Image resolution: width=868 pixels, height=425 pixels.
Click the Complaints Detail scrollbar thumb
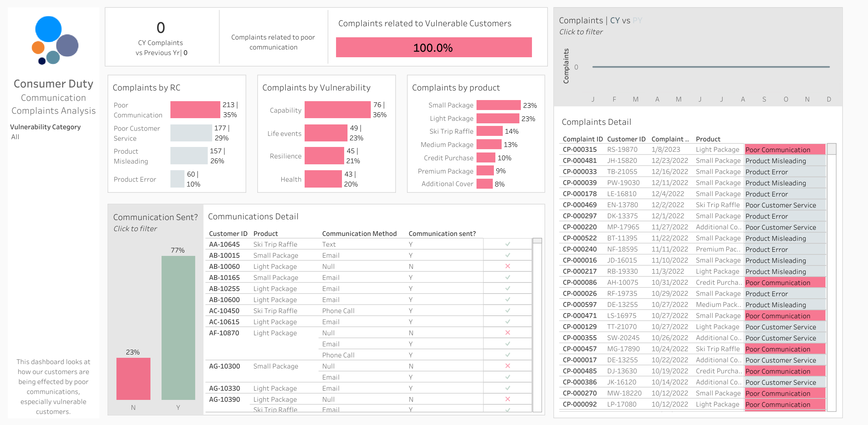click(831, 149)
